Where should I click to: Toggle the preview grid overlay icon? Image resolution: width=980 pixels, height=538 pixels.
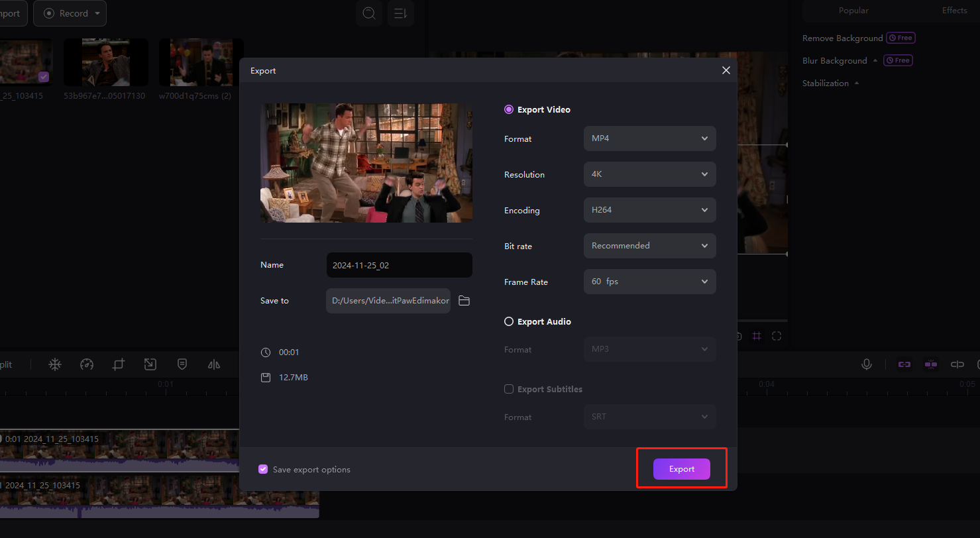point(756,337)
